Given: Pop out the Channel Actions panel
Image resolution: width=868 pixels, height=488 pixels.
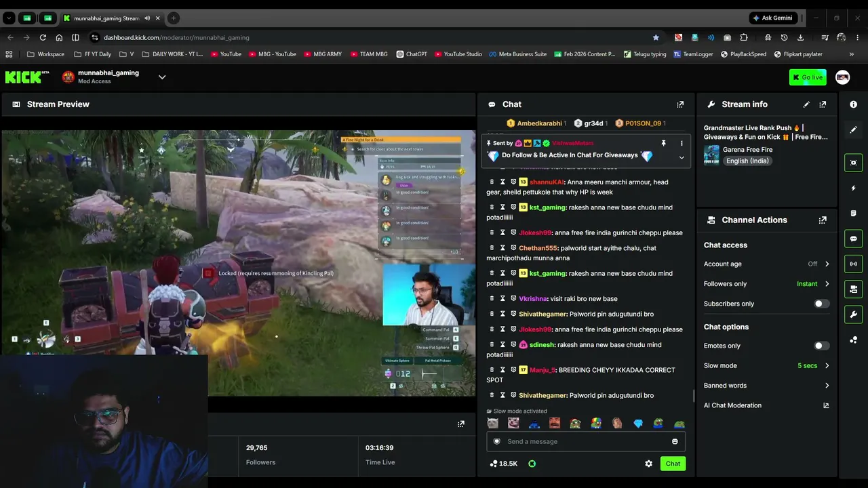Looking at the screenshot, I should click(x=823, y=220).
